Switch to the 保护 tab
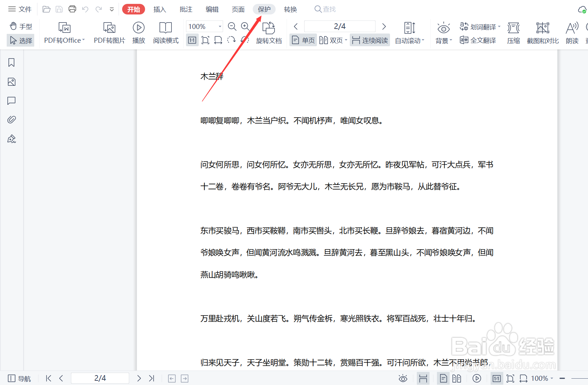This screenshot has height=385, width=588. [x=264, y=9]
